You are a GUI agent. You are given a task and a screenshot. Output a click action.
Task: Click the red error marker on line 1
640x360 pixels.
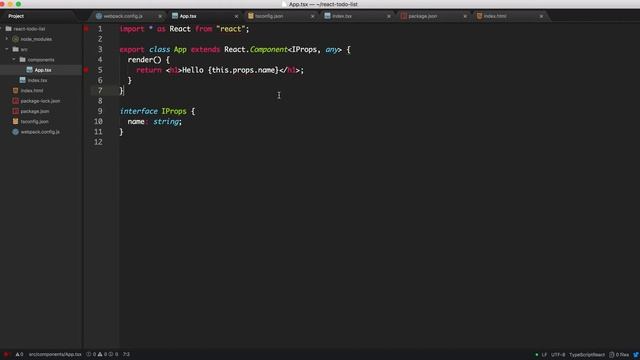pos(86,29)
